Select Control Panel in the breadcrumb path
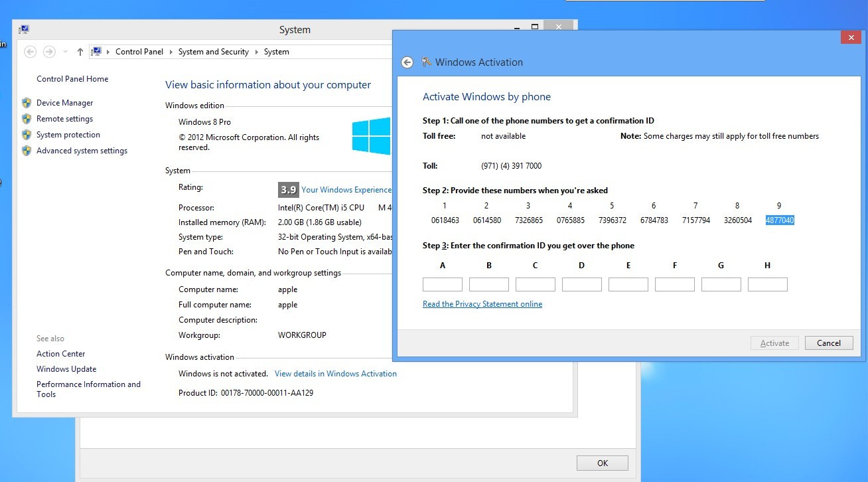The width and height of the screenshot is (868, 482). click(139, 52)
